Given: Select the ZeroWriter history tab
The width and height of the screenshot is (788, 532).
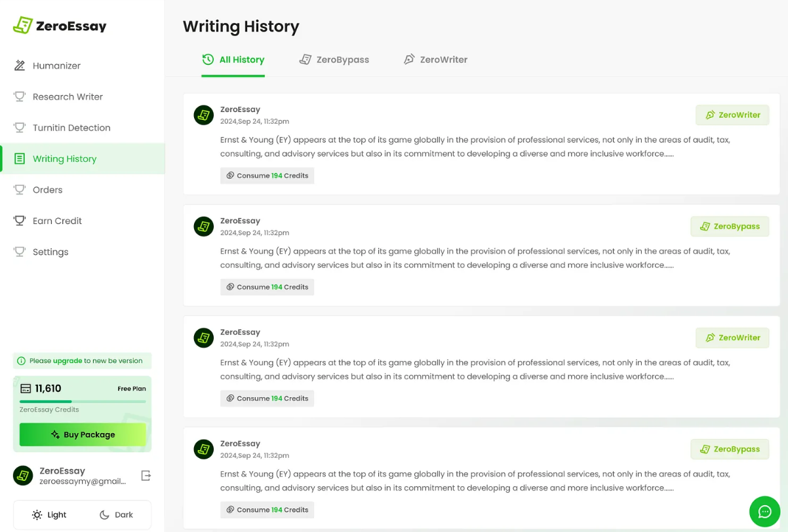Looking at the screenshot, I should click(435, 60).
